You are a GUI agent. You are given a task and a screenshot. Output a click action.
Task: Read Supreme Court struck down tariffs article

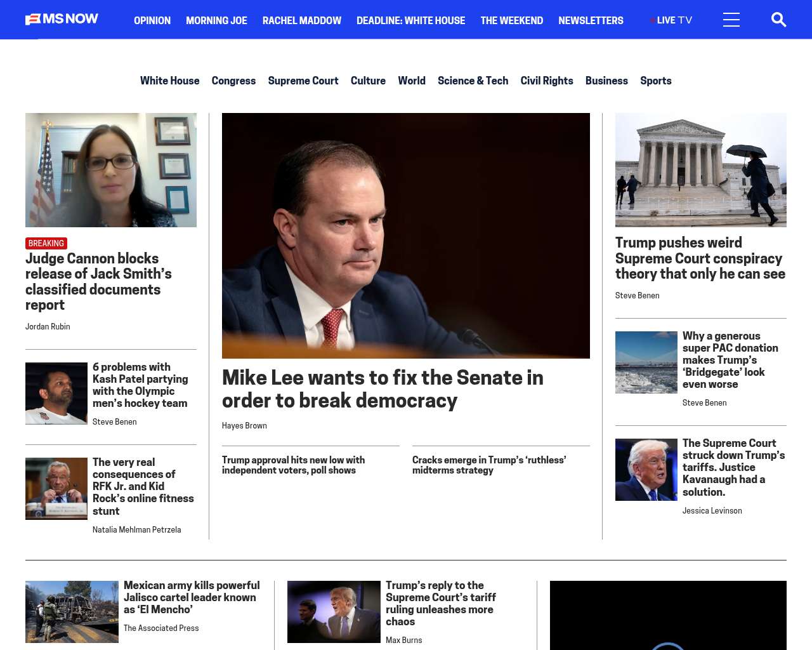734,467
